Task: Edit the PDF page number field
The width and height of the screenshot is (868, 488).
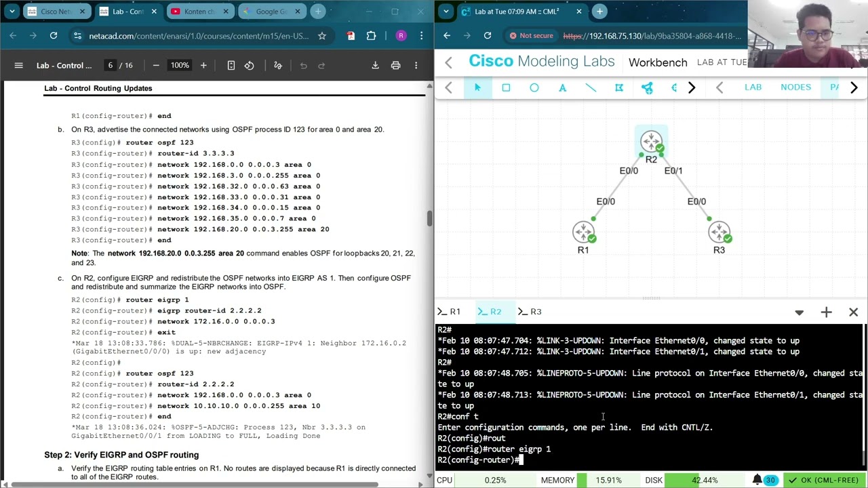Action: click(x=110, y=65)
